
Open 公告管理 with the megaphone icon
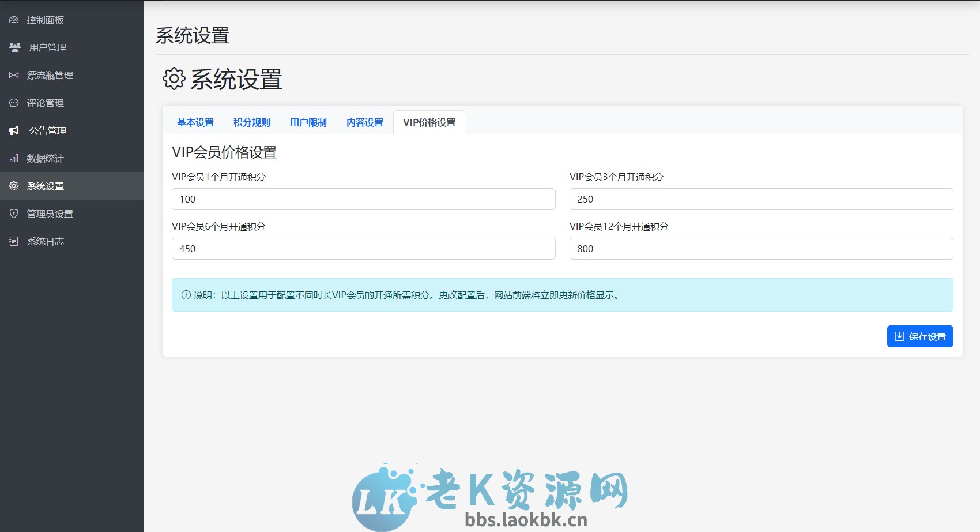pos(14,130)
